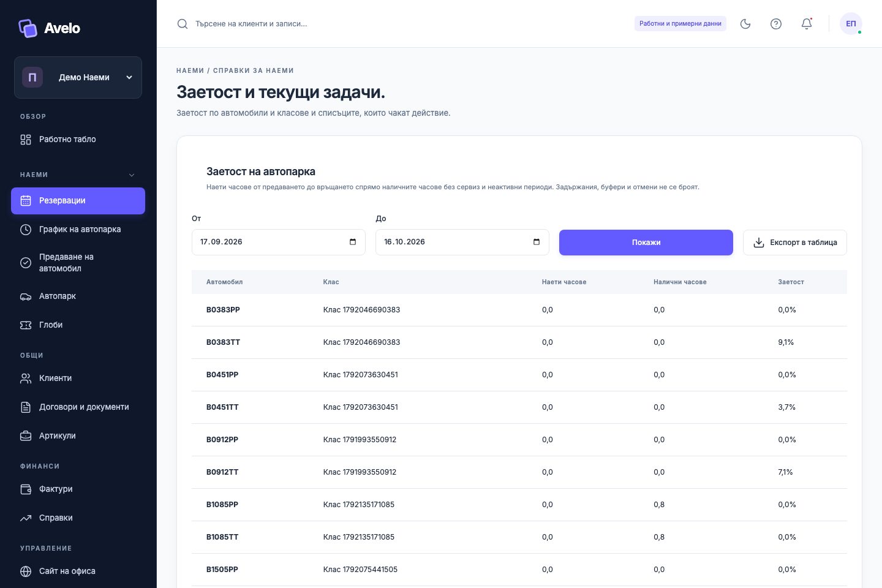882x588 pixels.
Task: Click the Налични часове column header
Action: [680, 282]
